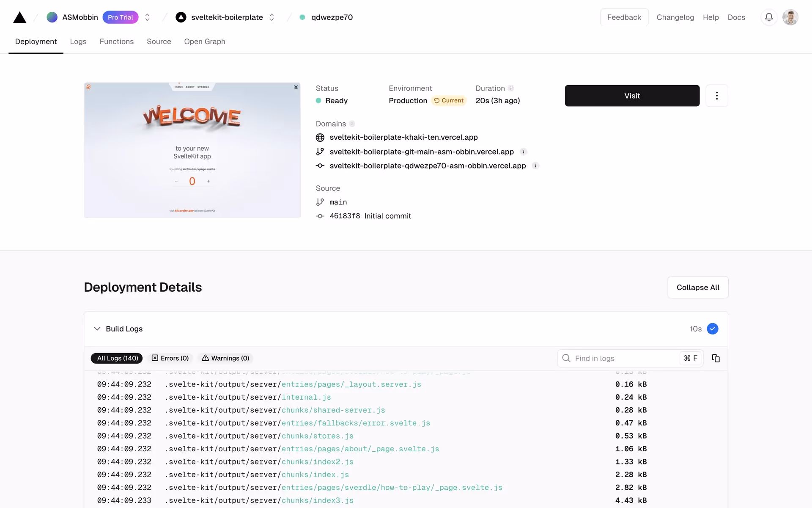Click the info icon beside Duration

click(x=511, y=88)
